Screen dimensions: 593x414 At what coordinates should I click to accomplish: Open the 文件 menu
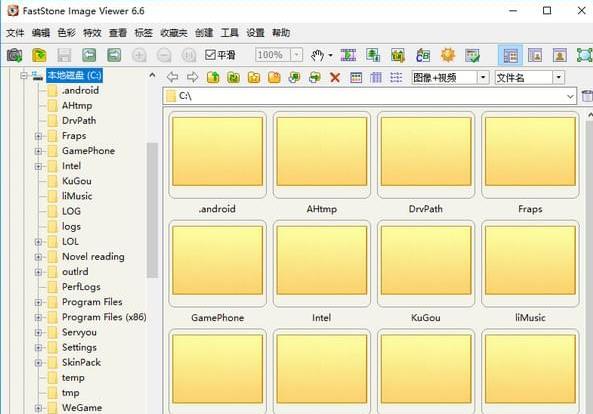(x=15, y=33)
